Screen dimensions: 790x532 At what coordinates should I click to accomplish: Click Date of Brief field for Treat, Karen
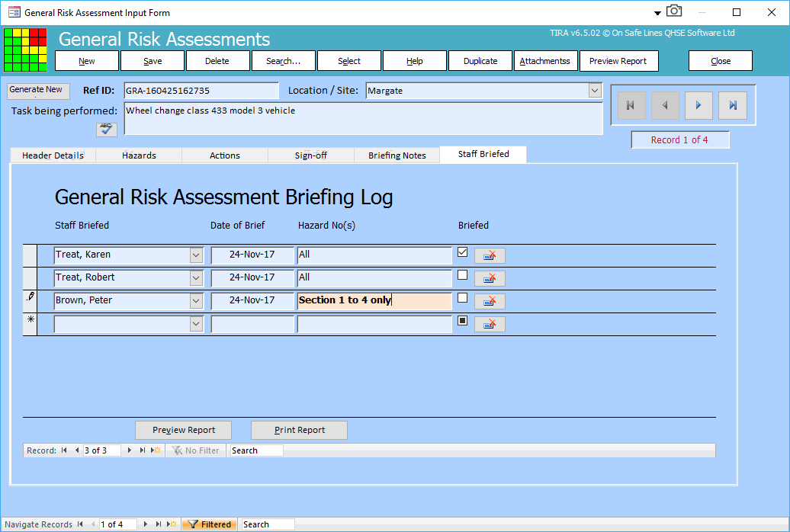252,255
